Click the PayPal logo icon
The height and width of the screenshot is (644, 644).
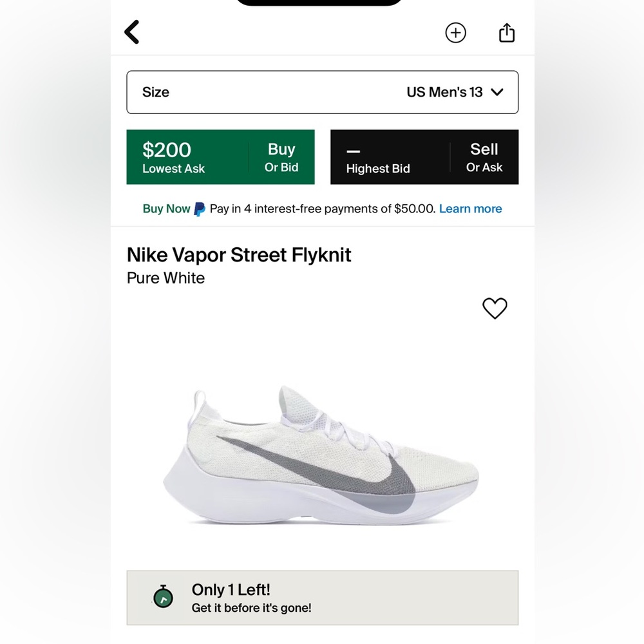[199, 209]
